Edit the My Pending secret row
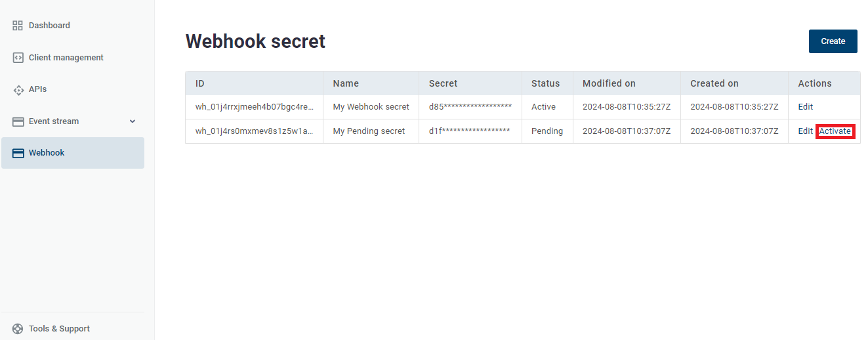The image size is (868, 340). 805,131
